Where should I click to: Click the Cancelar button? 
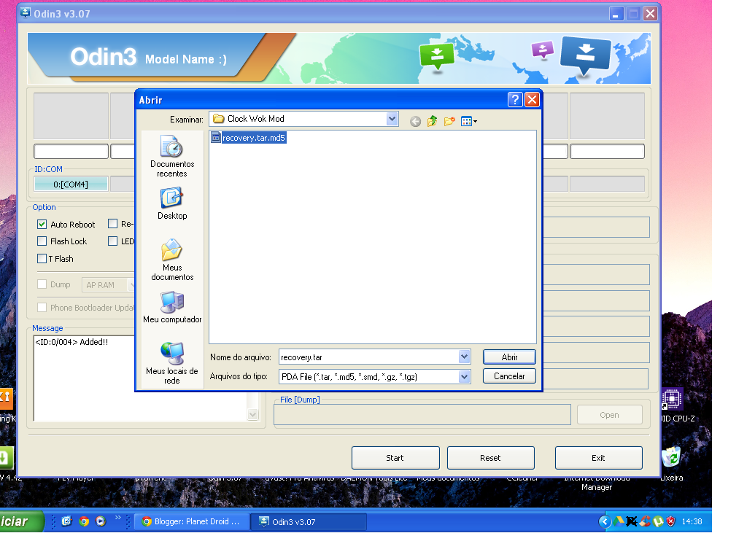[x=509, y=376]
